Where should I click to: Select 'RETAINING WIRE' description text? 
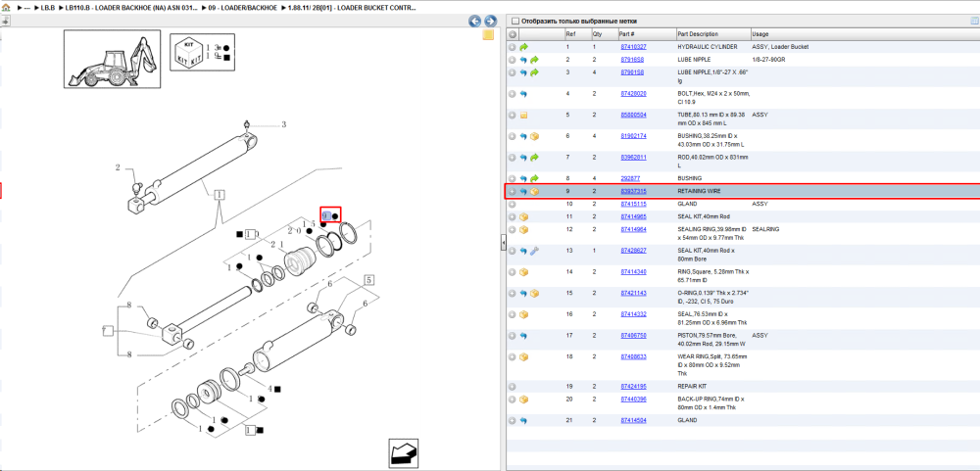coord(699,191)
